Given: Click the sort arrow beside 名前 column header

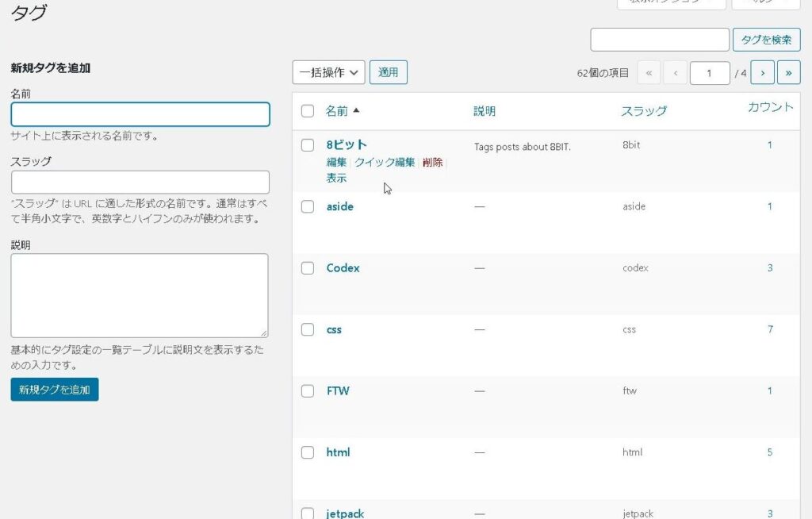Looking at the screenshot, I should [356, 111].
